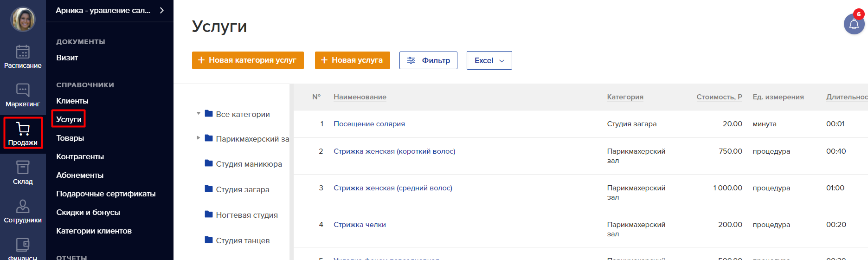Select Товары in the sidebar menu
The width and height of the screenshot is (868, 260).
[x=70, y=138]
